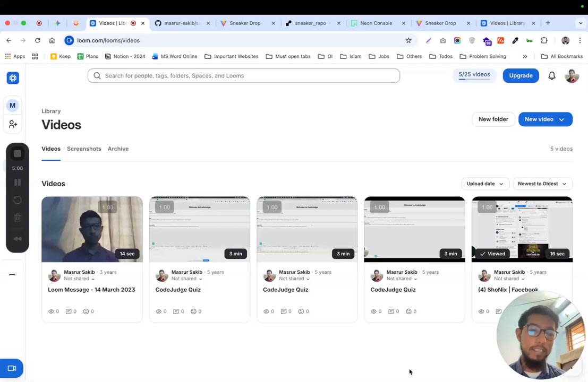The image size is (588, 382).
Task: Click the invite teammates icon in sidebar
Action: point(13,124)
